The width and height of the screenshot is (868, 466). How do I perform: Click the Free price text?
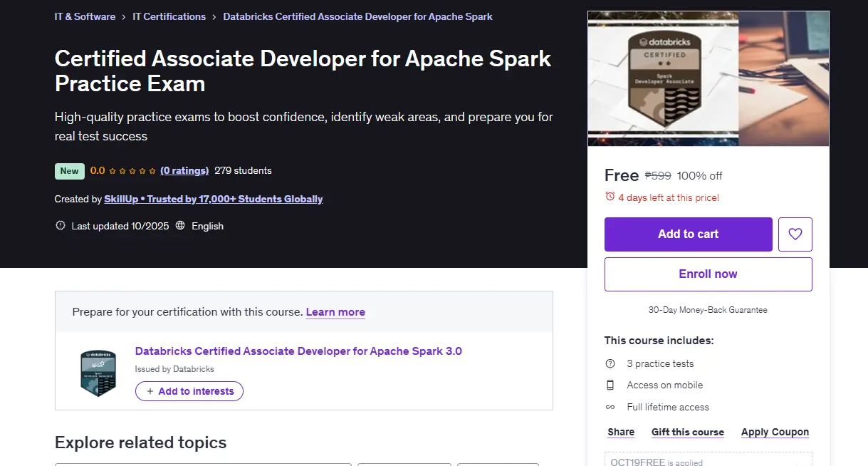tap(622, 175)
